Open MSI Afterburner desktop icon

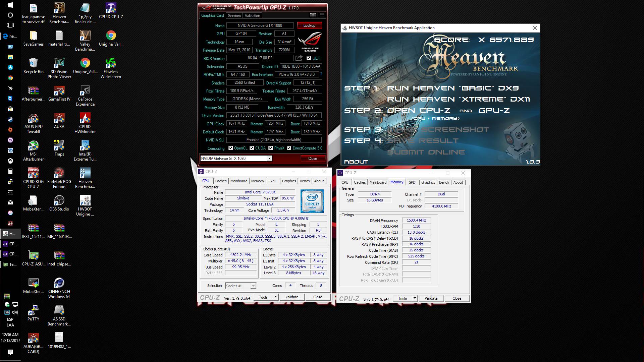coord(34,151)
